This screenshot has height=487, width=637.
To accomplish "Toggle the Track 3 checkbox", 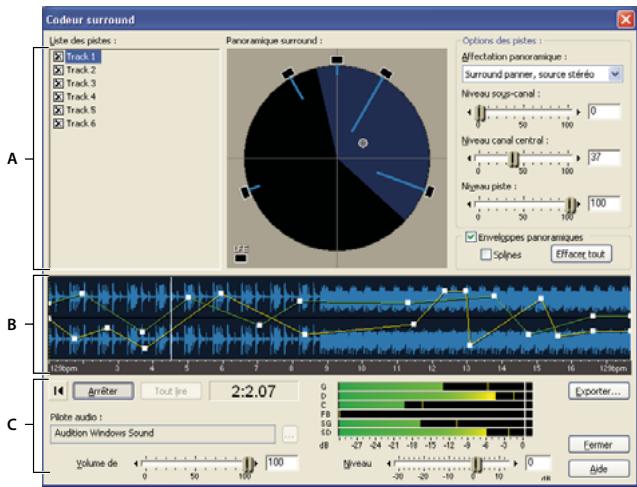I will [x=58, y=83].
